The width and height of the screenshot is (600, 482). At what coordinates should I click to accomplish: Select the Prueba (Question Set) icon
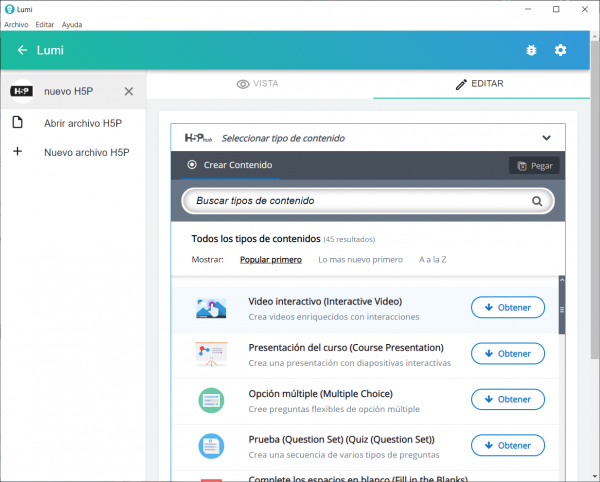[x=212, y=446]
